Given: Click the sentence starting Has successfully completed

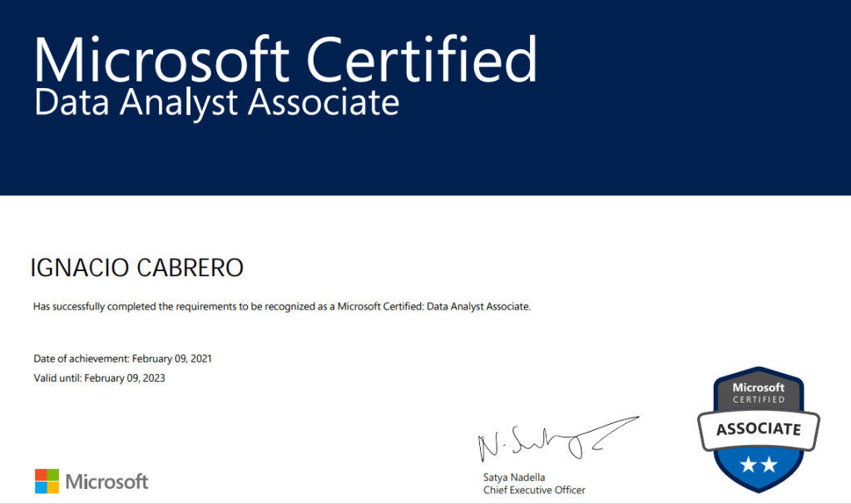Looking at the screenshot, I should click(281, 306).
